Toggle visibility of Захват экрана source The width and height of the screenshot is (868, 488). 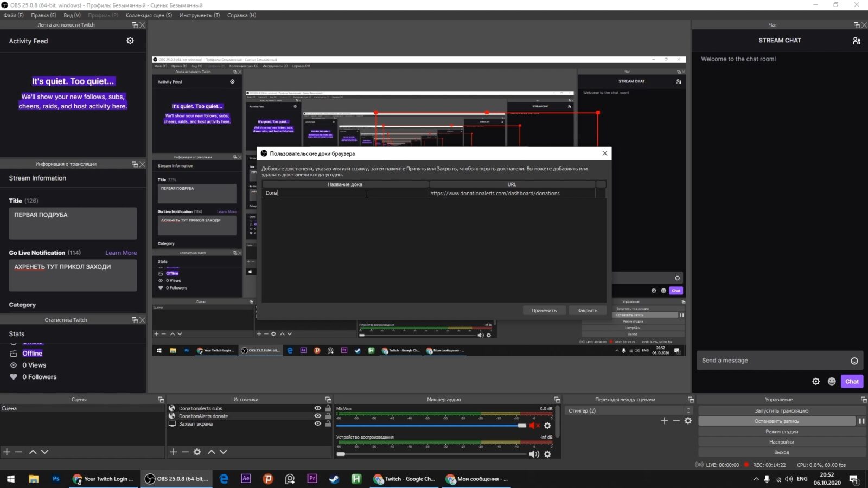coord(318,423)
